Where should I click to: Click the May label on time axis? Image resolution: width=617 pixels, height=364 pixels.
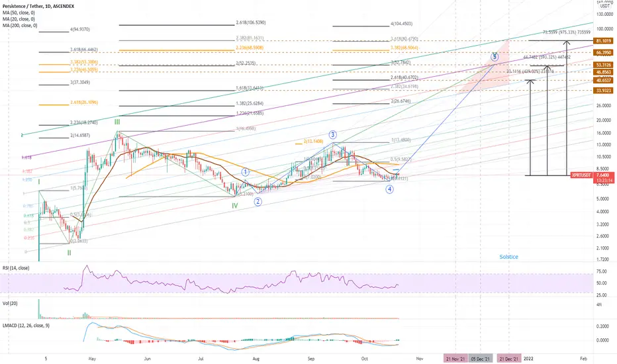point(92,359)
